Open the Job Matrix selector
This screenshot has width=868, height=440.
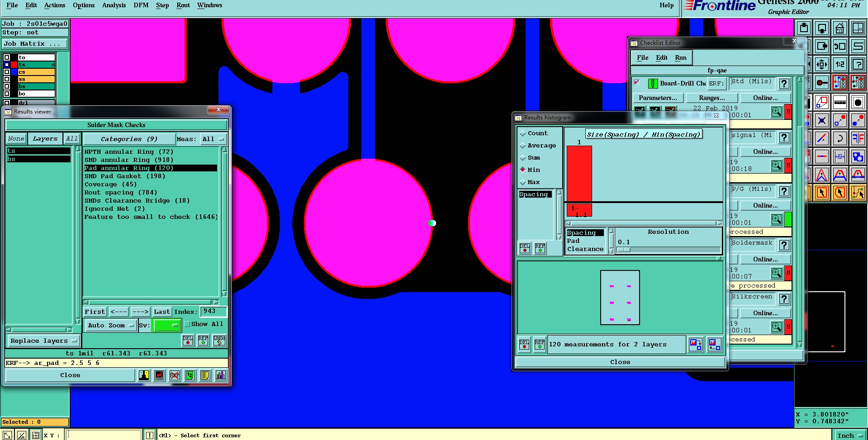point(35,44)
